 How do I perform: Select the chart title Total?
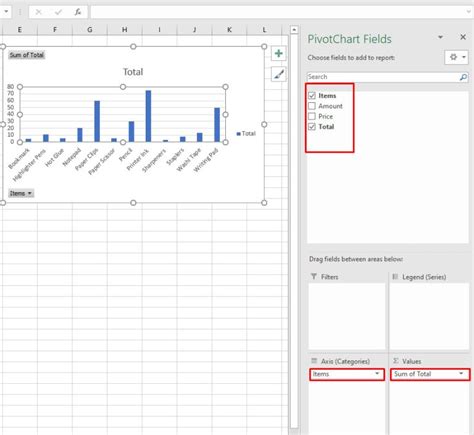tap(133, 72)
